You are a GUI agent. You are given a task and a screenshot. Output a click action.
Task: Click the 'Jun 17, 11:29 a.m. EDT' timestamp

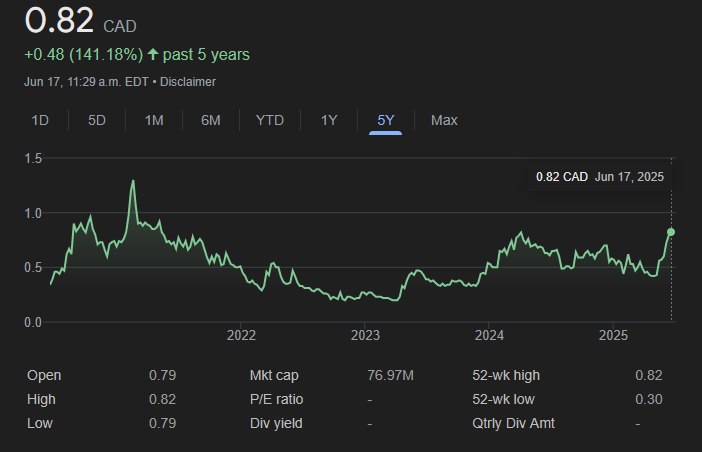pyautogui.click(x=86, y=82)
